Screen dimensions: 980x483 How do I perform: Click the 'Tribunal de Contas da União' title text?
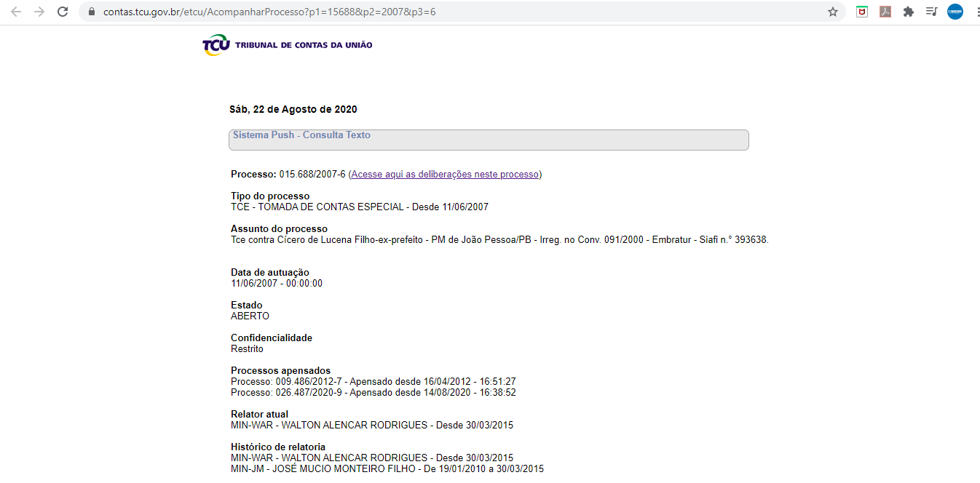coord(304,45)
